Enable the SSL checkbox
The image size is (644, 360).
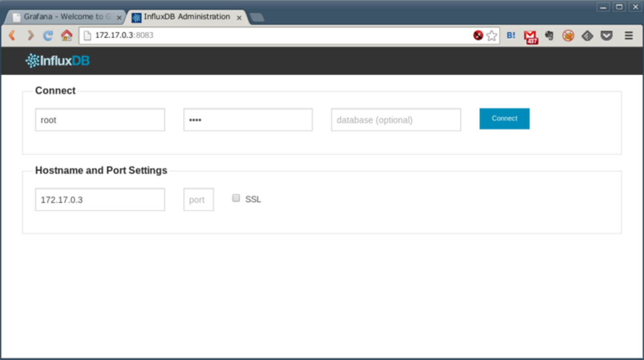236,198
